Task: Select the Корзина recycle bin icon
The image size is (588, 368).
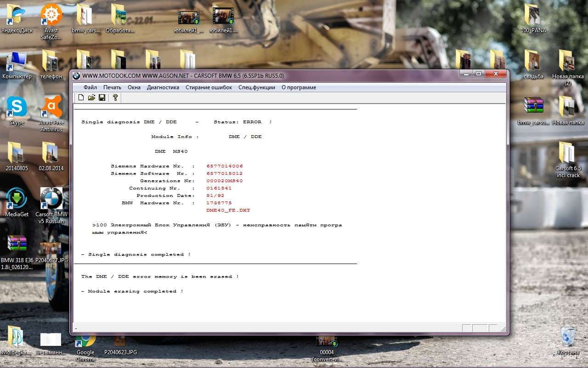Action: 568,341
